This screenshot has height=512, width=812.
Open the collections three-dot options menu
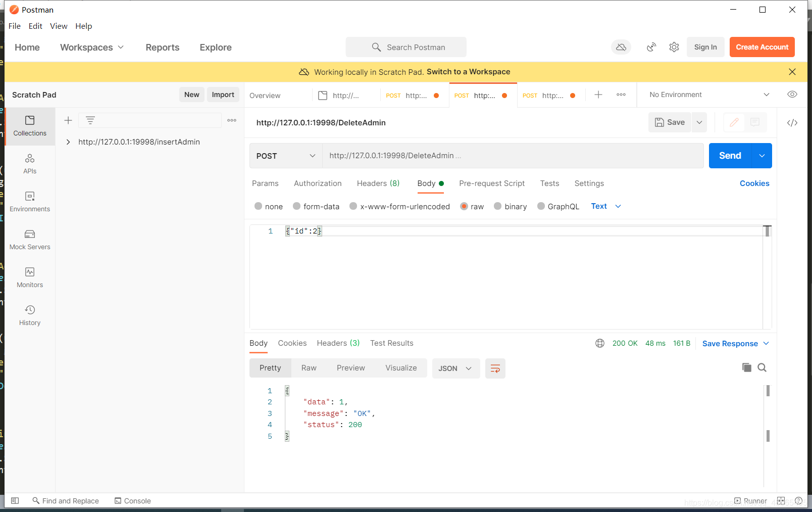tap(232, 120)
